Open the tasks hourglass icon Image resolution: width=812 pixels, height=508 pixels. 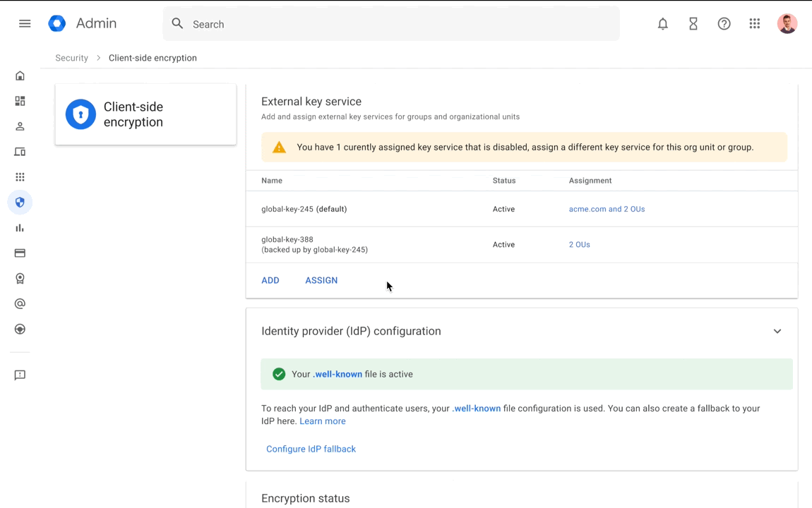coord(693,24)
